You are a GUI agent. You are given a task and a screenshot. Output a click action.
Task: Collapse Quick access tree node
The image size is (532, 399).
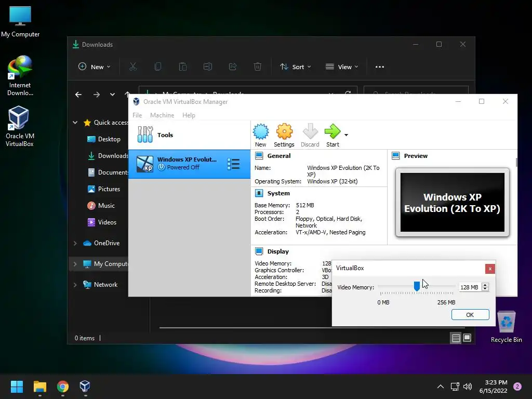coord(75,123)
